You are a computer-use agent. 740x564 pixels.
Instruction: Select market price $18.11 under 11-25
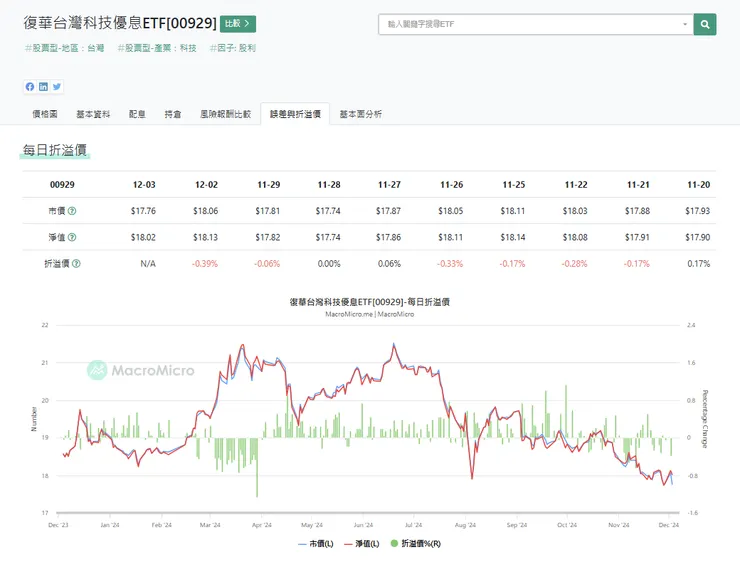click(x=513, y=211)
